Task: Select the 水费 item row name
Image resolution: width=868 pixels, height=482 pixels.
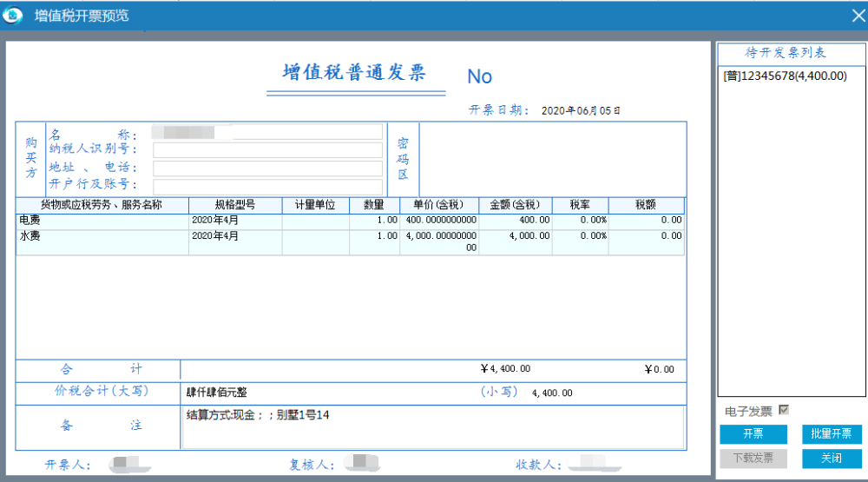Action: click(30, 236)
